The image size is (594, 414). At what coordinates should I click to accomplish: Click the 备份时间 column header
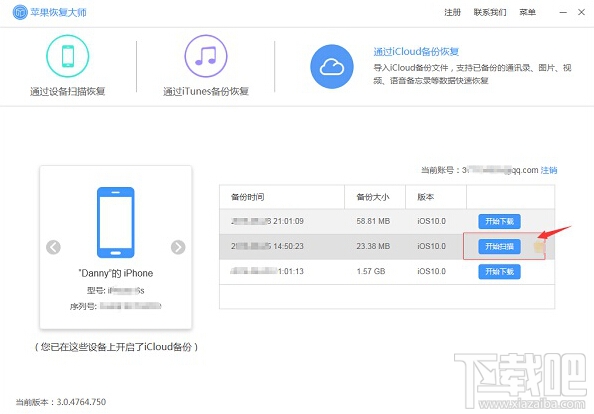click(x=248, y=197)
